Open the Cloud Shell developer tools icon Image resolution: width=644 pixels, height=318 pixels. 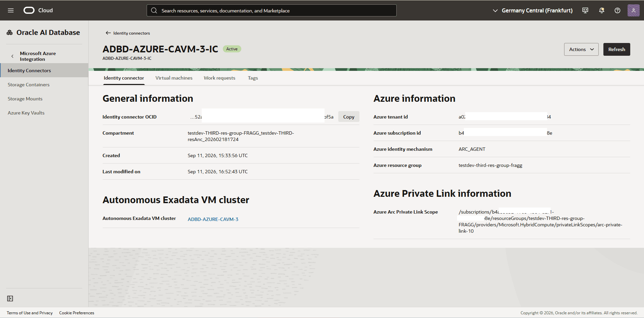pos(585,10)
